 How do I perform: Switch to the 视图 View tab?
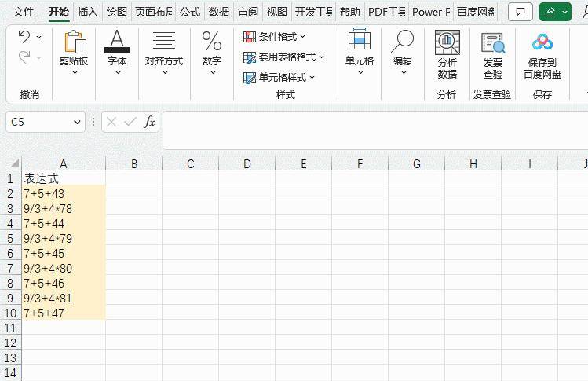[277, 12]
